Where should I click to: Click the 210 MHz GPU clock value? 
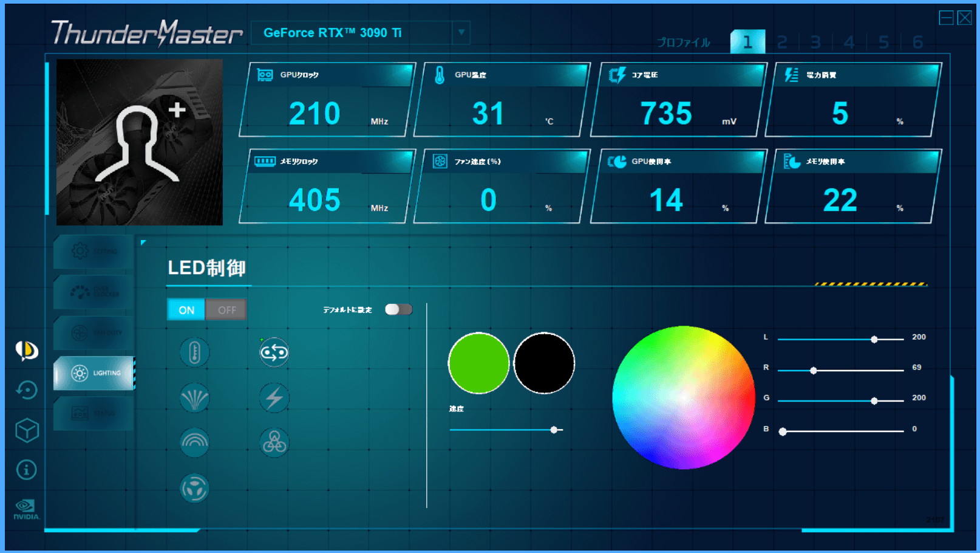click(315, 114)
